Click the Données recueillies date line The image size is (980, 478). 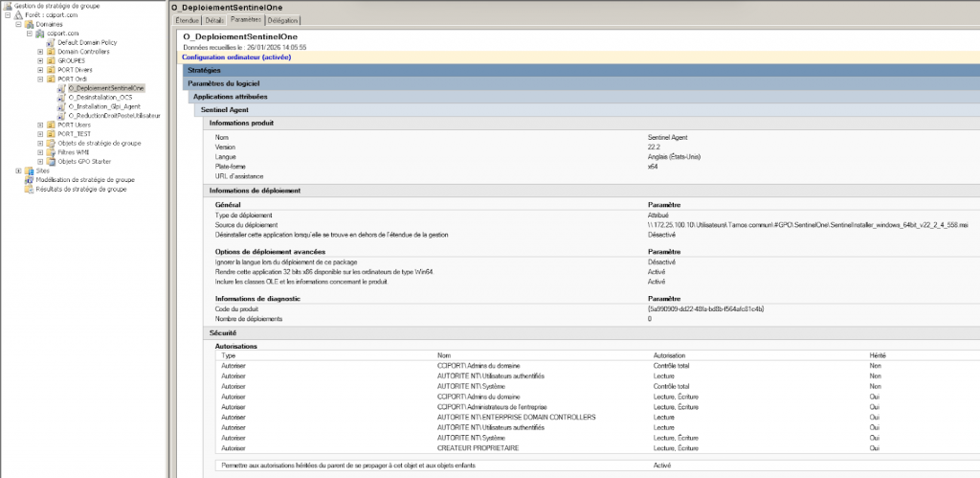pyautogui.click(x=244, y=47)
